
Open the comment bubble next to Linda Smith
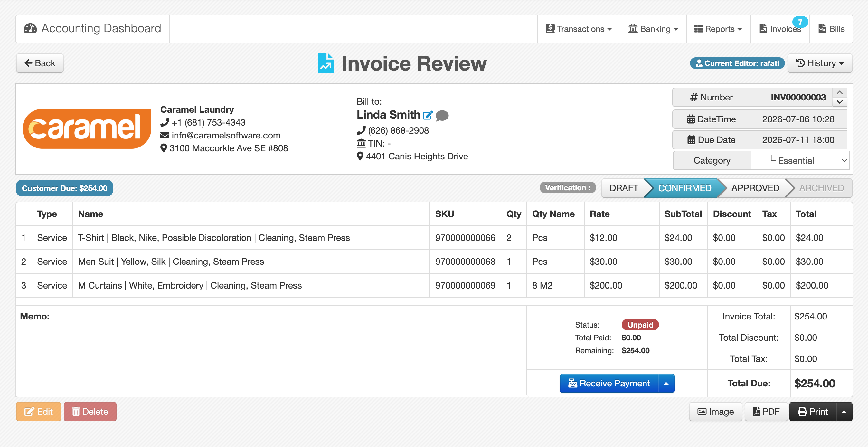click(442, 116)
